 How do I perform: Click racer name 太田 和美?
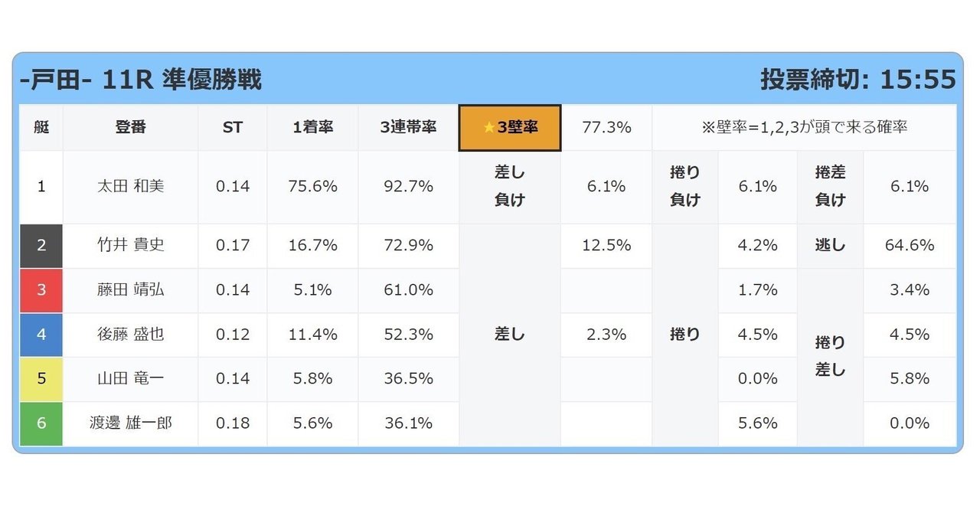point(131,186)
